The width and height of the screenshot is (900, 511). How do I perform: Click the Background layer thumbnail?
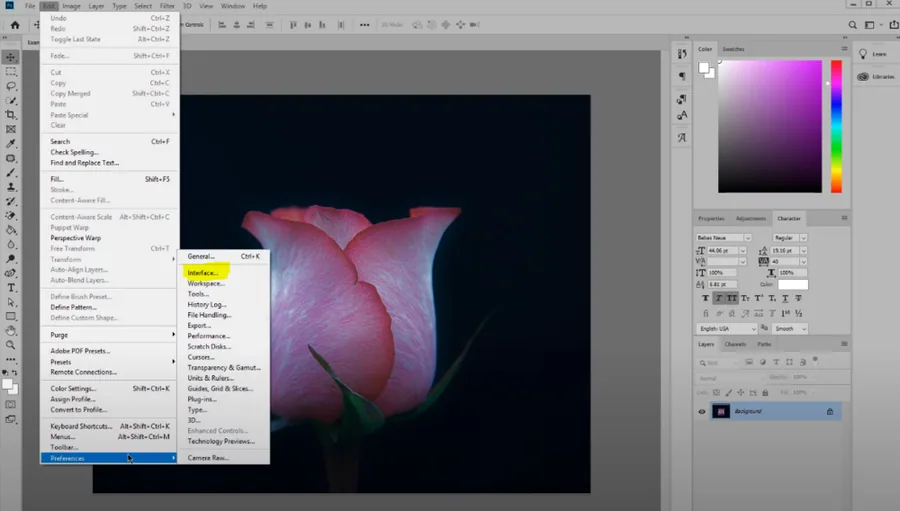coord(721,411)
